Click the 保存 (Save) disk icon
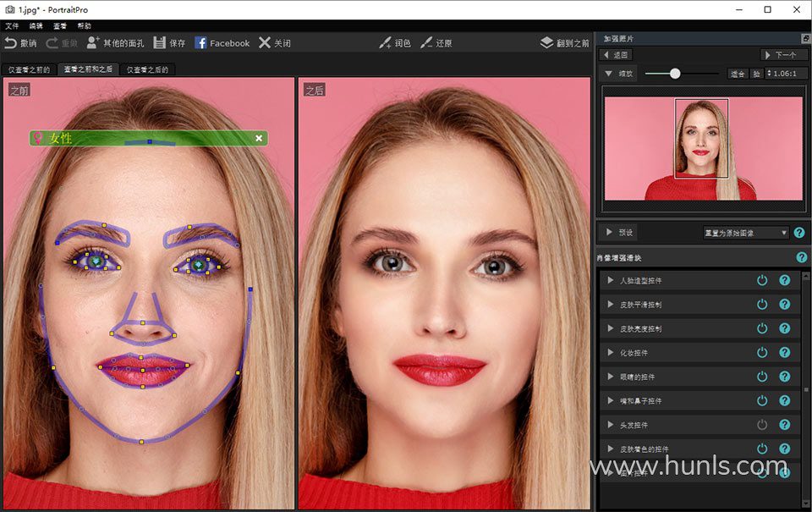 [x=160, y=43]
